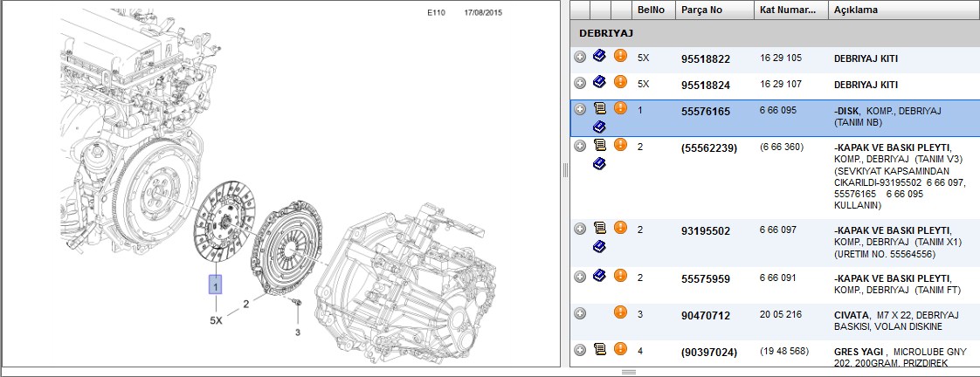Screen dimensions: 980x377
Task: Open the note icon for part 93195502
Action: 599,227
